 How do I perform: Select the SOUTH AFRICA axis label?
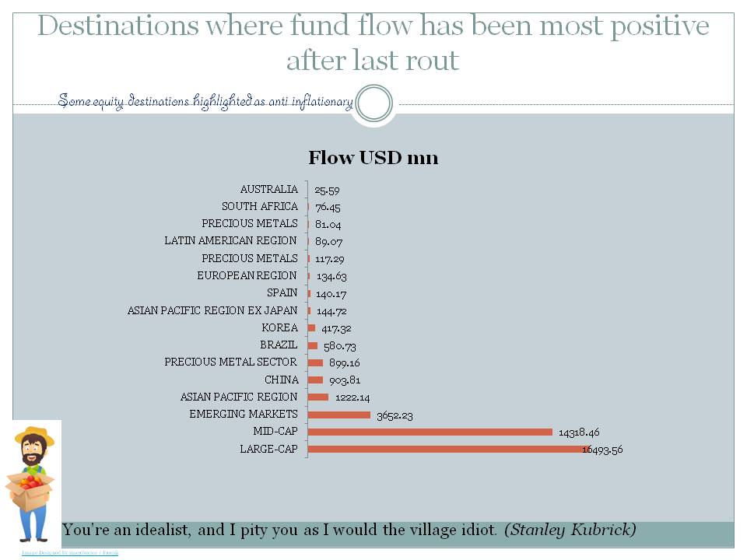[x=259, y=206]
